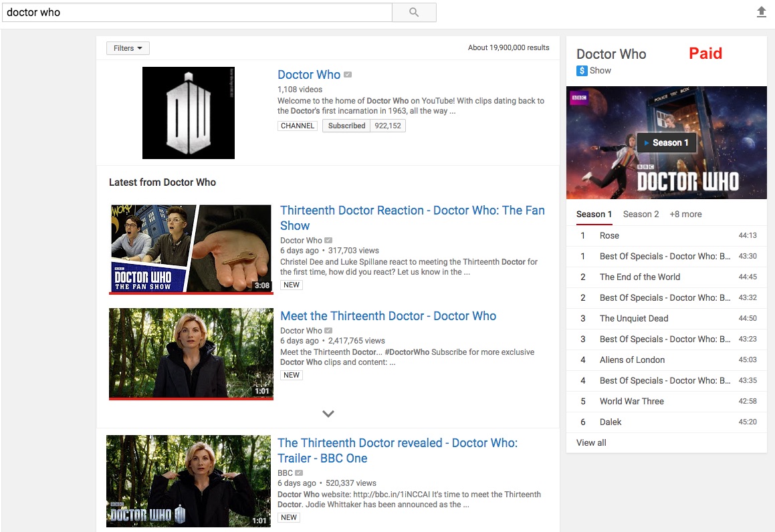Click Latest from Doctor Who heading

(x=162, y=182)
